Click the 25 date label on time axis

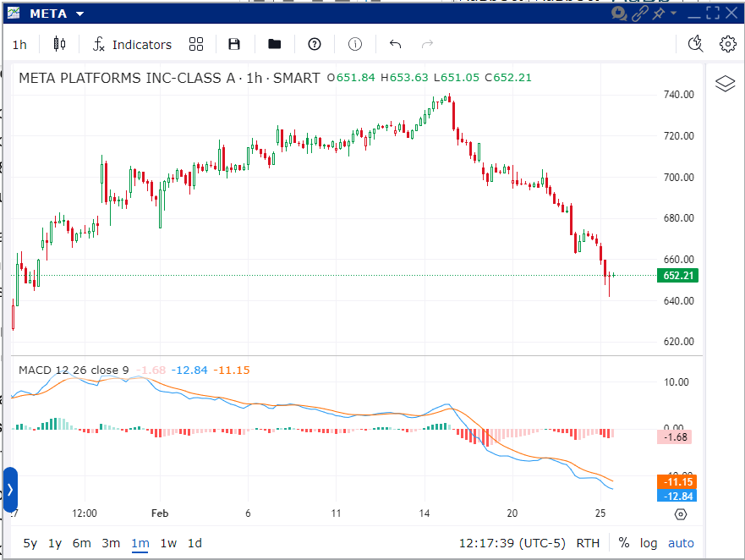[x=600, y=513]
